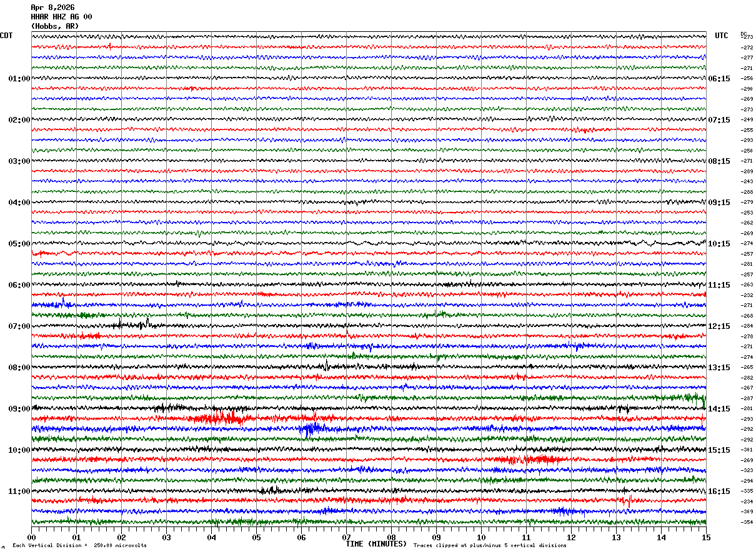Click the '09' minute axis tick label
Image resolution: width=756 pixels, height=554 pixels.
(x=436, y=537)
